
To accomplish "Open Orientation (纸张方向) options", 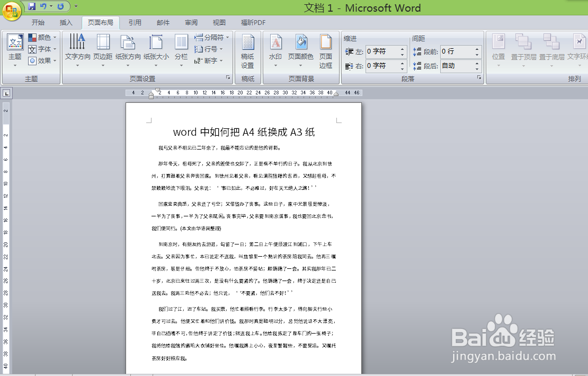I will (128, 51).
